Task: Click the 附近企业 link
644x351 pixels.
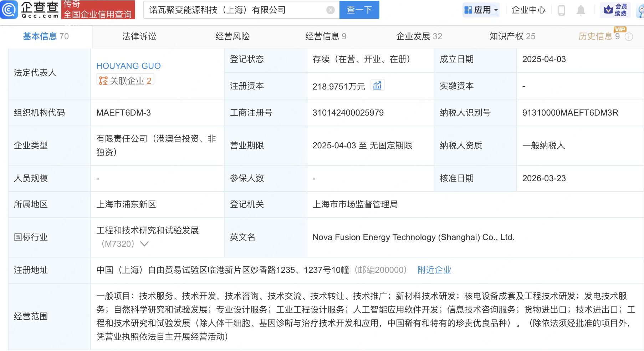Action: tap(434, 270)
